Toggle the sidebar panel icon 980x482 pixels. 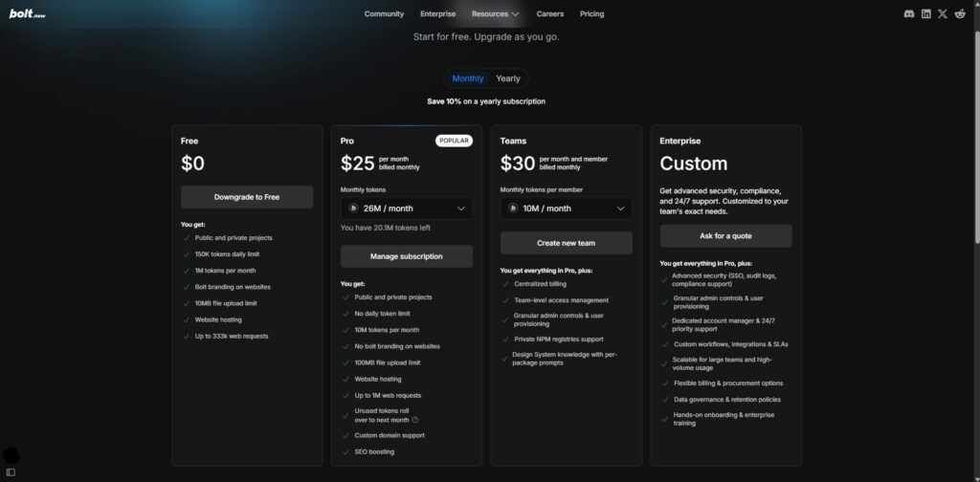pyautogui.click(x=11, y=472)
